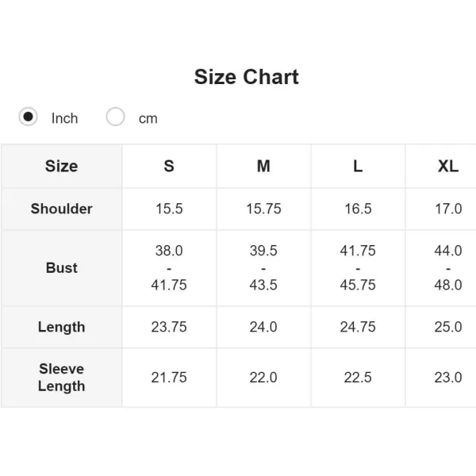Select the Inch radio button
Screen dimensions: 476x476
28,117
